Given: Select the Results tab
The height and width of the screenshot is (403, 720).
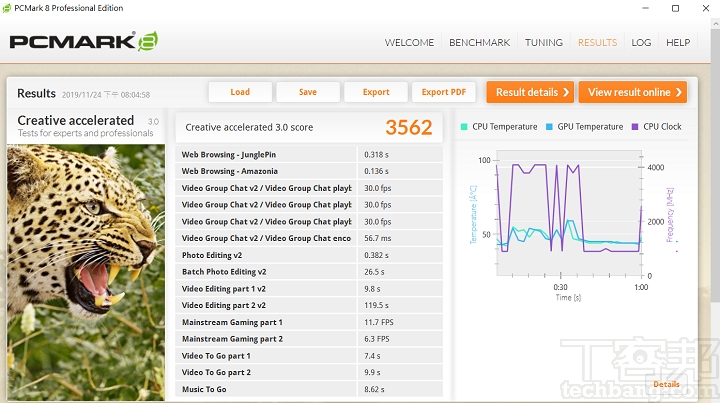Looking at the screenshot, I should click(x=598, y=43).
